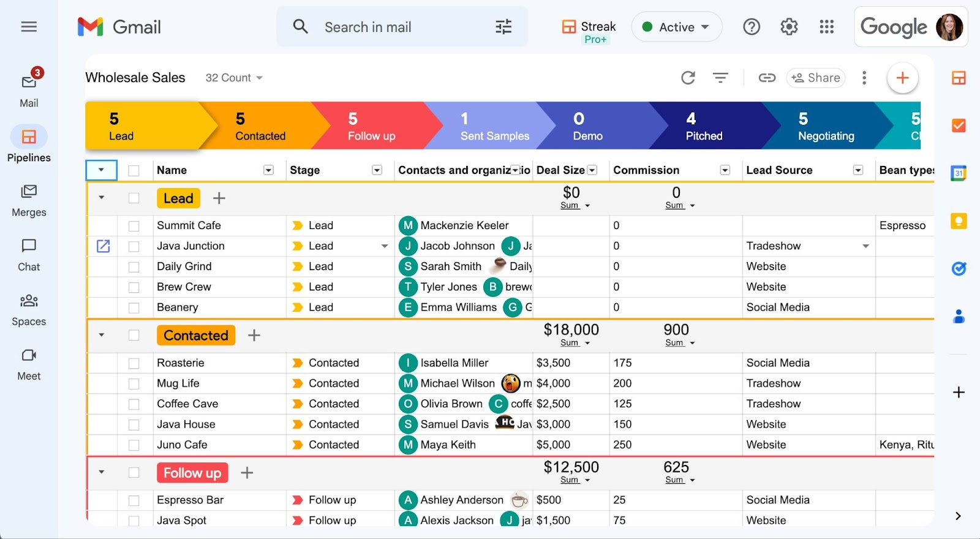Select the Sent Samples pipeline stage
This screenshot has height=539, width=980.
pos(494,126)
